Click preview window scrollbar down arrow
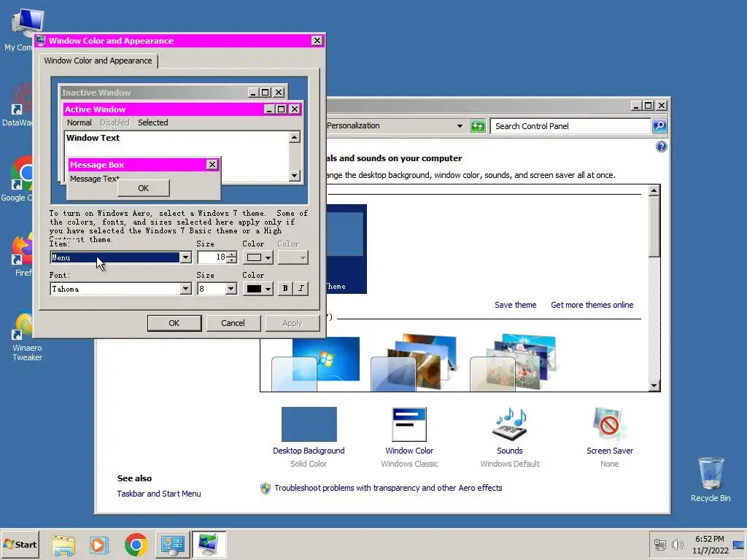Image resolution: width=747 pixels, height=560 pixels. click(x=295, y=176)
